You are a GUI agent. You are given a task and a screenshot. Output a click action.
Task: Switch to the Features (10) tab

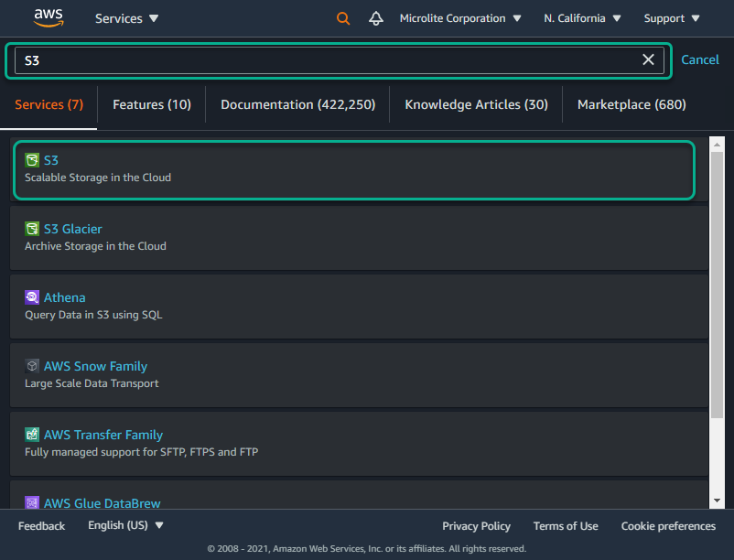pyautogui.click(x=152, y=104)
